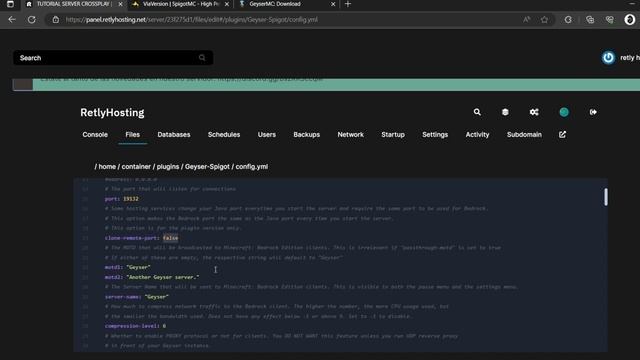Open the Backups tab
The image size is (640, 360).
tap(307, 135)
